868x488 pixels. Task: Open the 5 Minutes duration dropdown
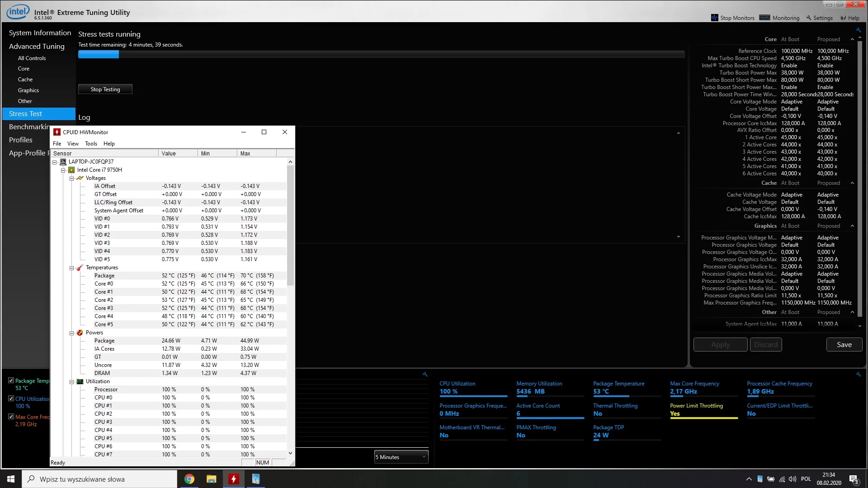[401, 457]
